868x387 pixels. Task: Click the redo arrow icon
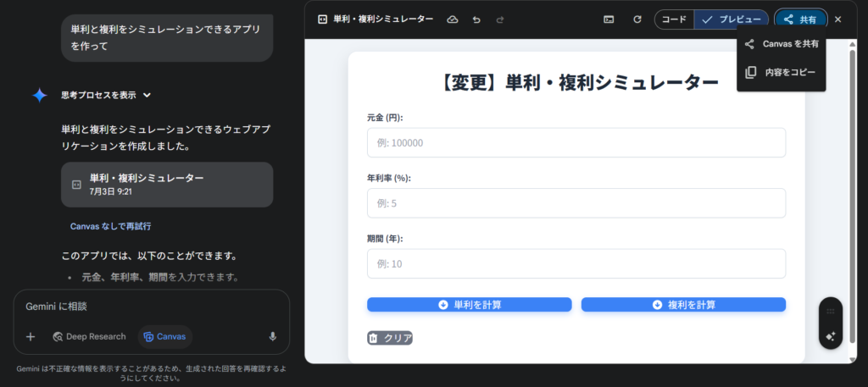pyautogui.click(x=500, y=19)
